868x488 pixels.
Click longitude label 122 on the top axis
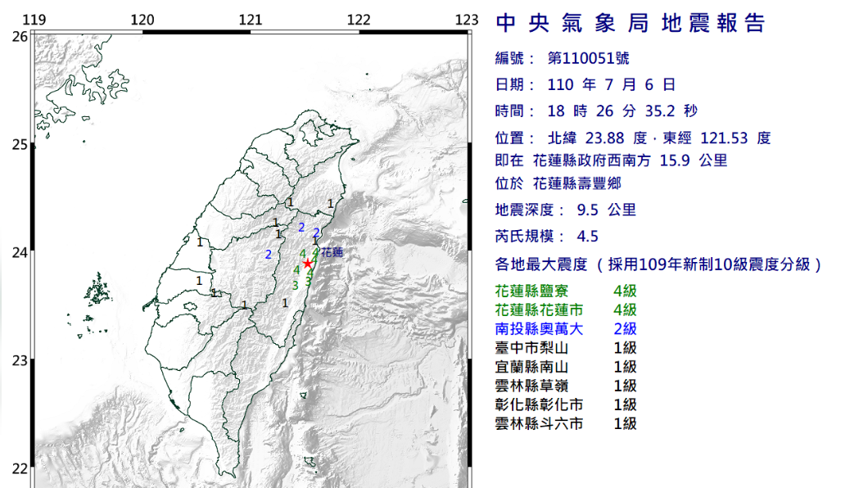(x=359, y=20)
